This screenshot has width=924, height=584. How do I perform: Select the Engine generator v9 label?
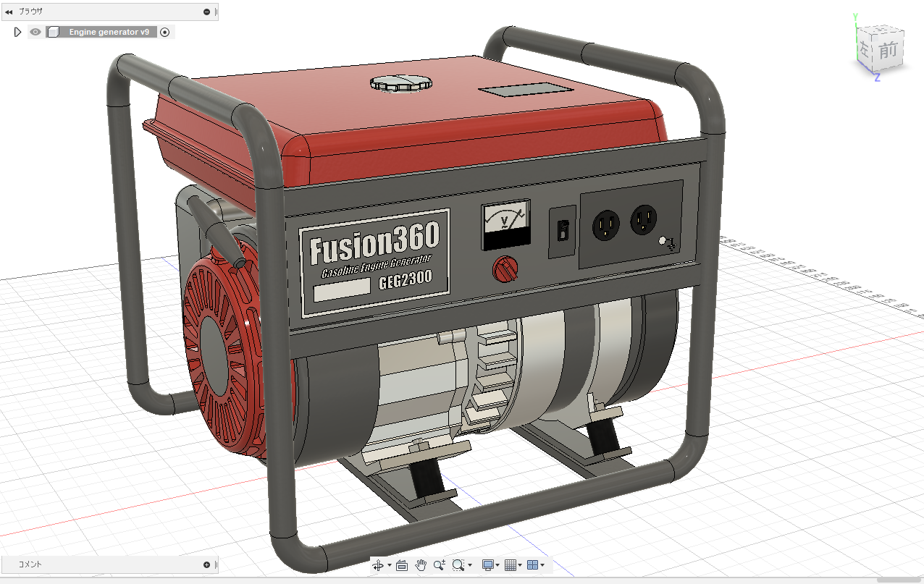pos(109,32)
